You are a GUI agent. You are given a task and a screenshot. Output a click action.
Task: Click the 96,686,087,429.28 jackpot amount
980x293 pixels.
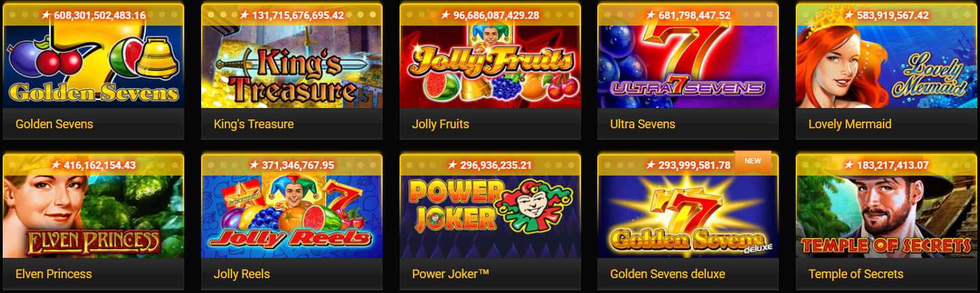click(495, 15)
